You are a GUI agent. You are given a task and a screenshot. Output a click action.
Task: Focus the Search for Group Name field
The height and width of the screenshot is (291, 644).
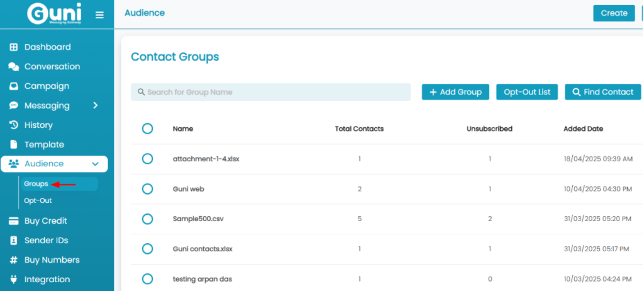(x=270, y=92)
